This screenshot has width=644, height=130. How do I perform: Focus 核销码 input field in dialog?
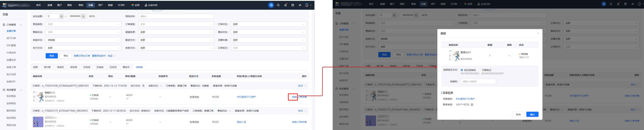point(478,81)
